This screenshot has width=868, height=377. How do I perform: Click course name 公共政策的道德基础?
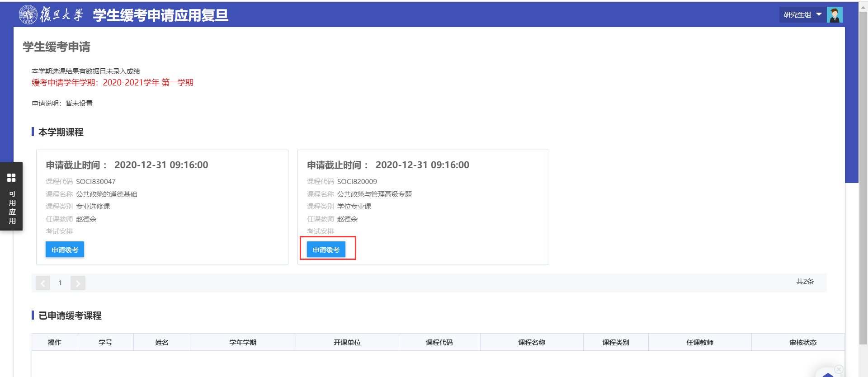point(107,194)
